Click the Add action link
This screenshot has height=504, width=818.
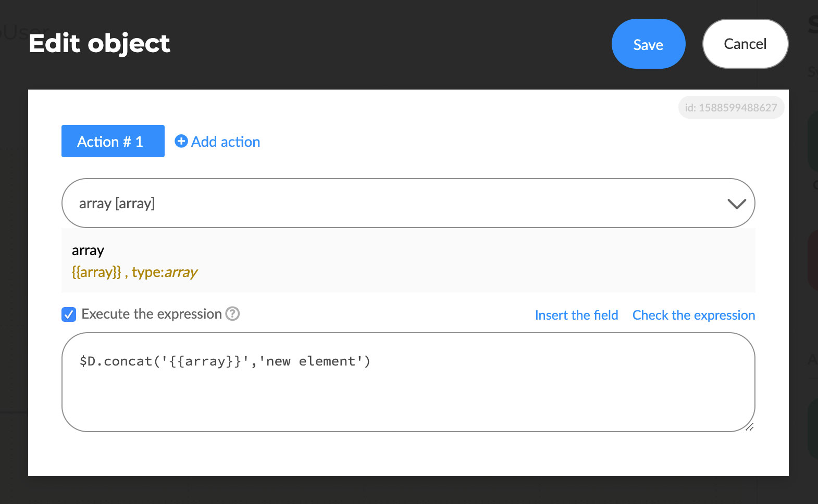tap(225, 142)
